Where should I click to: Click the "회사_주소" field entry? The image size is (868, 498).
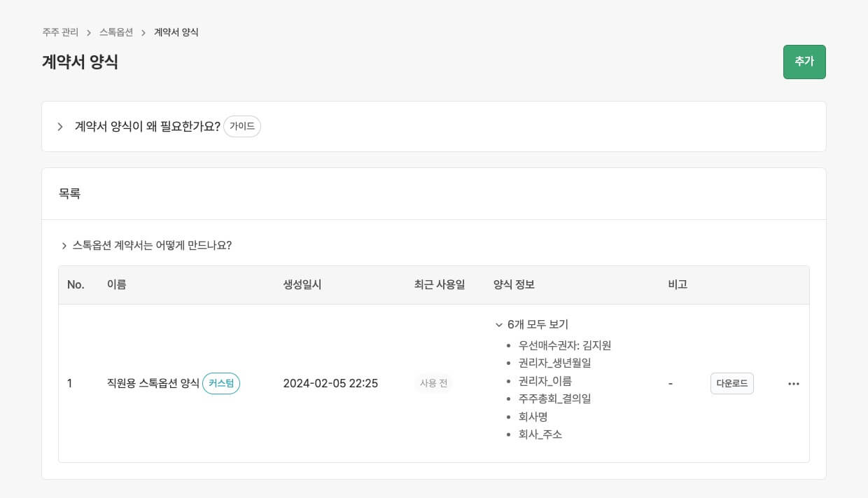pyautogui.click(x=541, y=434)
